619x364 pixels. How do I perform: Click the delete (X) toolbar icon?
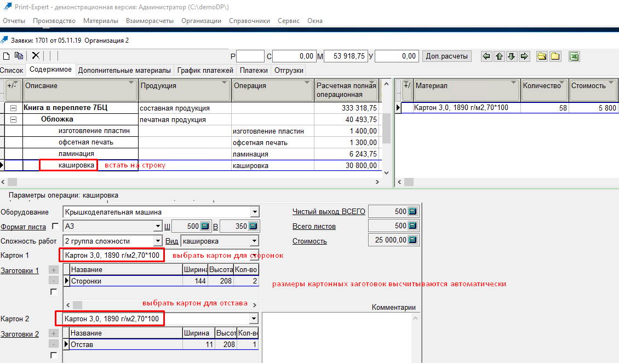(36, 56)
